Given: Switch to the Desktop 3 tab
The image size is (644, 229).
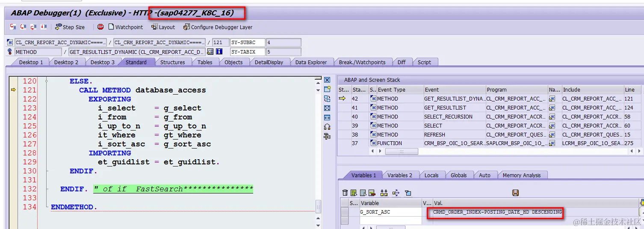Looking at the screenshot, I should click(x=102, y=62).
